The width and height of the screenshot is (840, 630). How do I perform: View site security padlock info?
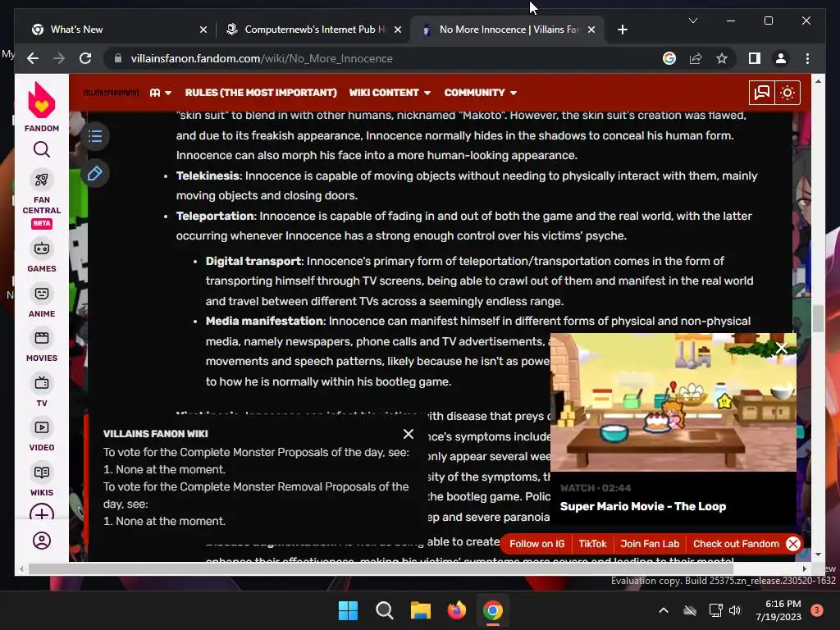[118, 58]
